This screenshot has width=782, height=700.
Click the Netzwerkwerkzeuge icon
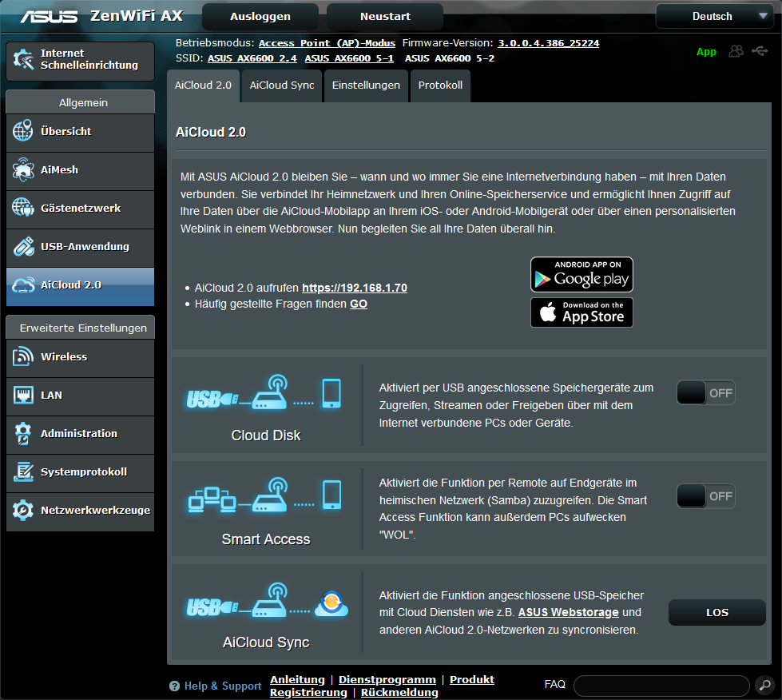point(23,510)
